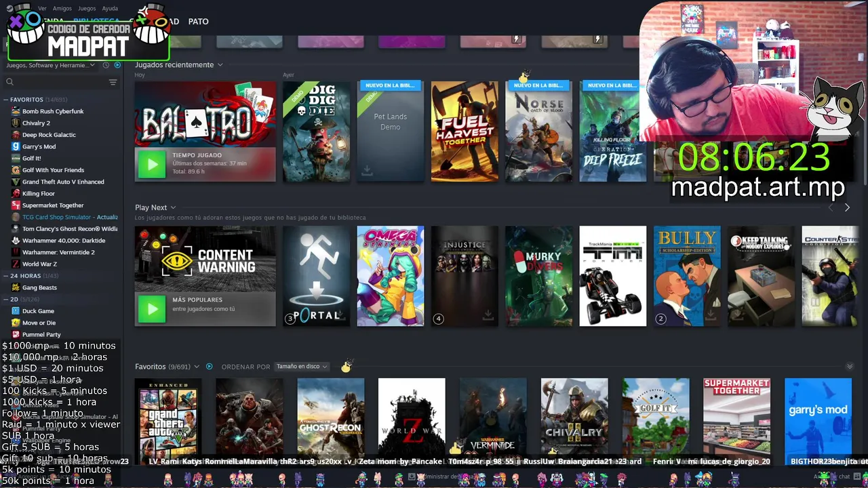Open the Dig Dig Die demo card
The image size is (868, 488).
pyautogui.click(x=317, y=131)
